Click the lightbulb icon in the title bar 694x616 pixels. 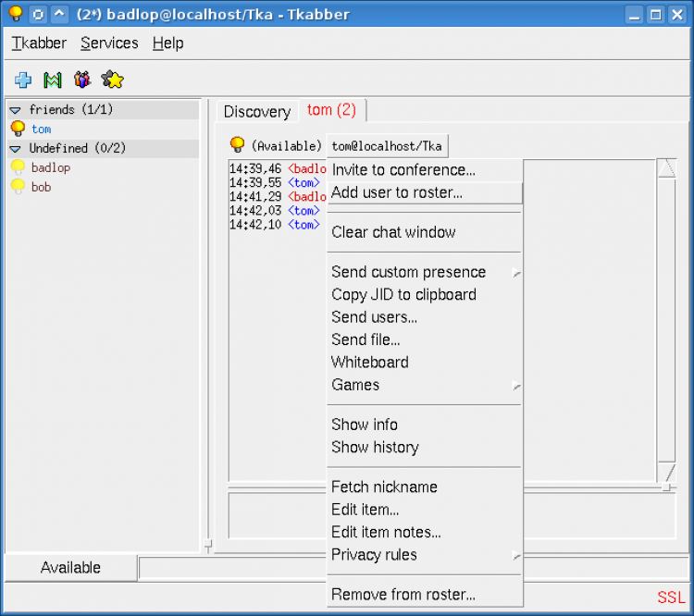16,14
